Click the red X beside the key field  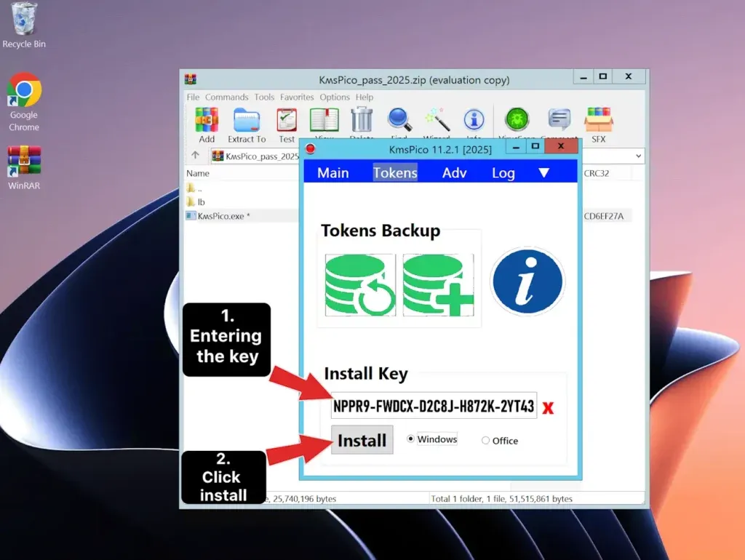[547, 406]
